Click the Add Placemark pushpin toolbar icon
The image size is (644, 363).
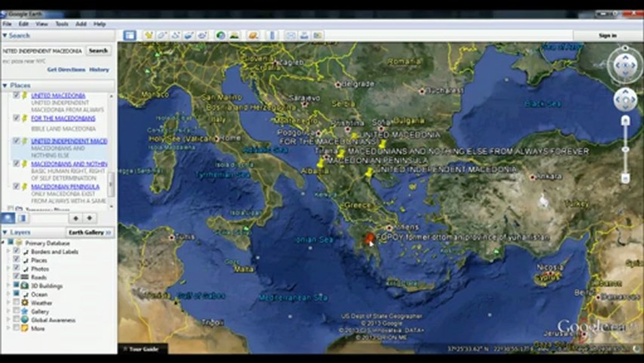tap(149, 35)
